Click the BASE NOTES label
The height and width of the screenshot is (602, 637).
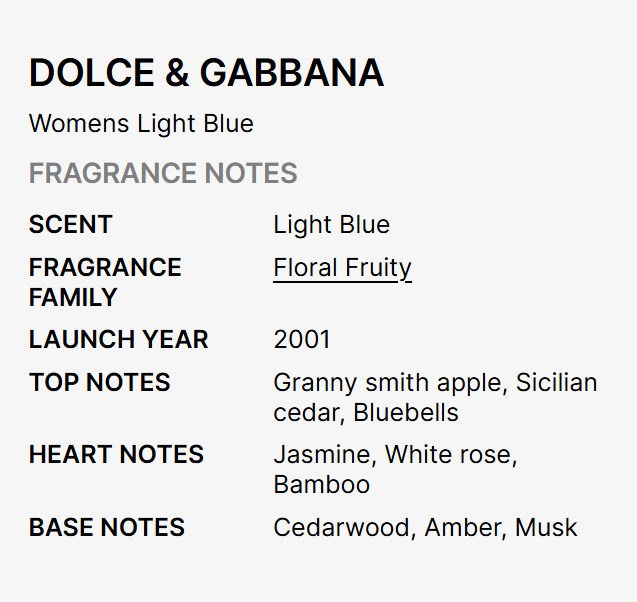[107, 528]
